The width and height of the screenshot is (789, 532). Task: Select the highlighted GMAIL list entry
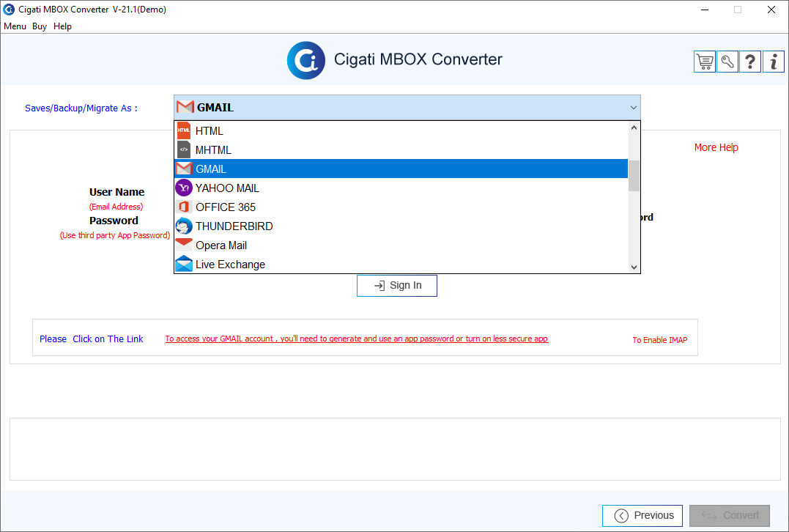click(401, 169)
